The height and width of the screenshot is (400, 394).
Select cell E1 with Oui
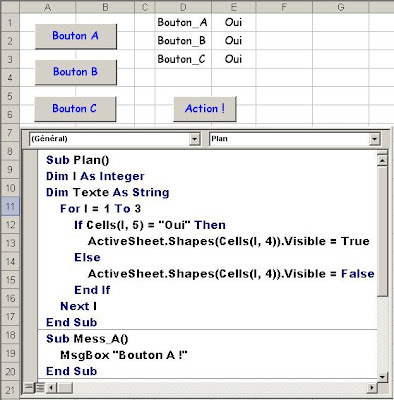pyautogui.click(x=234, y=22)
